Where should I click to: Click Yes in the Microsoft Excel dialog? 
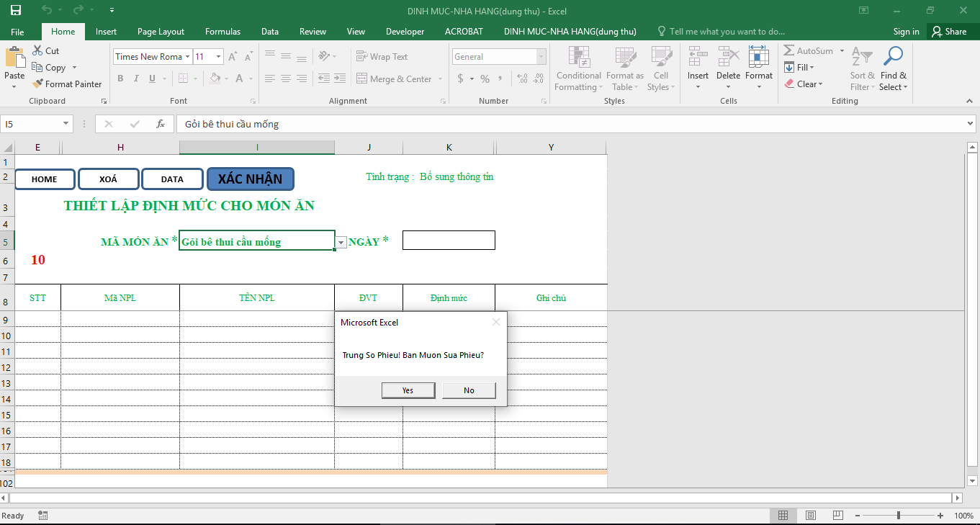point(408,390)
